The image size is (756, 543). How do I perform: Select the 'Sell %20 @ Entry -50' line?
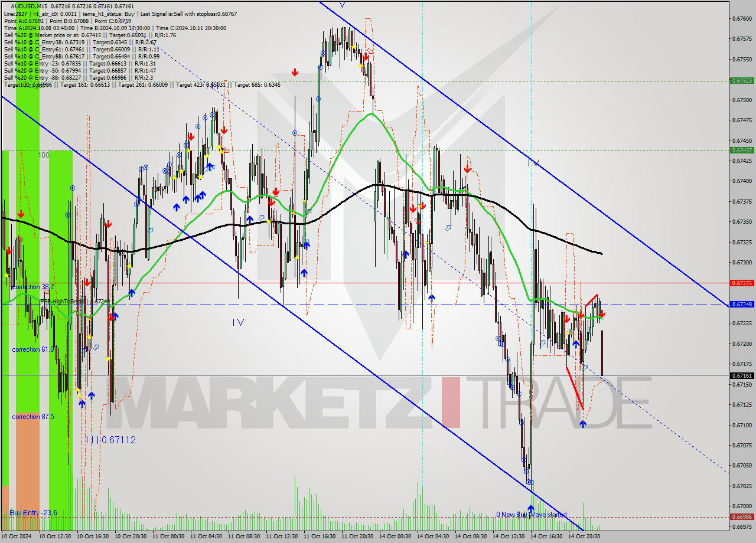(80, 70)
